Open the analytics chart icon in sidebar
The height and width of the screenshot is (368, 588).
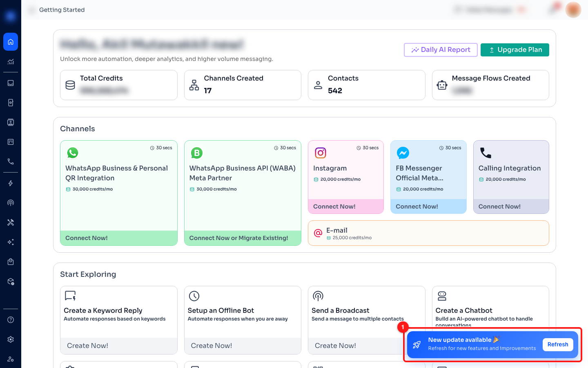click(x=11, y=62)
